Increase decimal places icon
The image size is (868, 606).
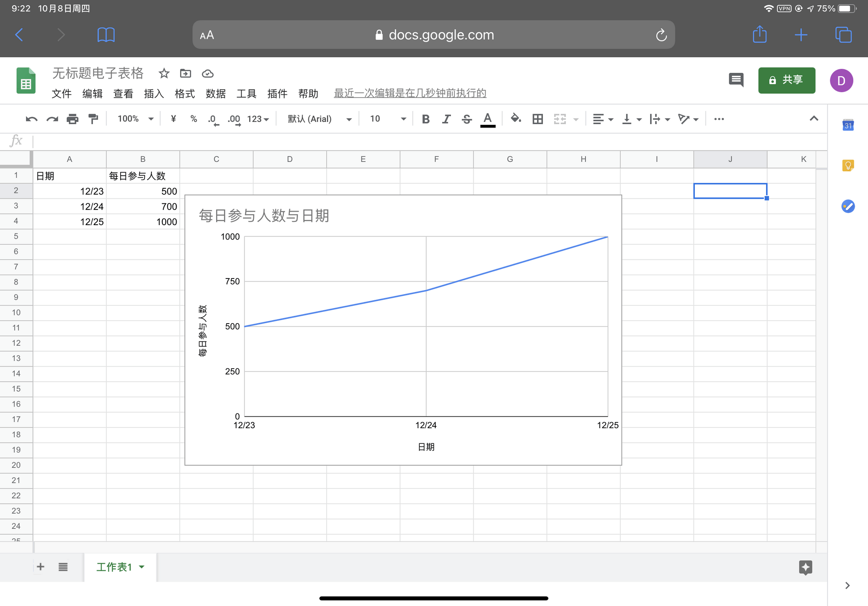point(234,119)
